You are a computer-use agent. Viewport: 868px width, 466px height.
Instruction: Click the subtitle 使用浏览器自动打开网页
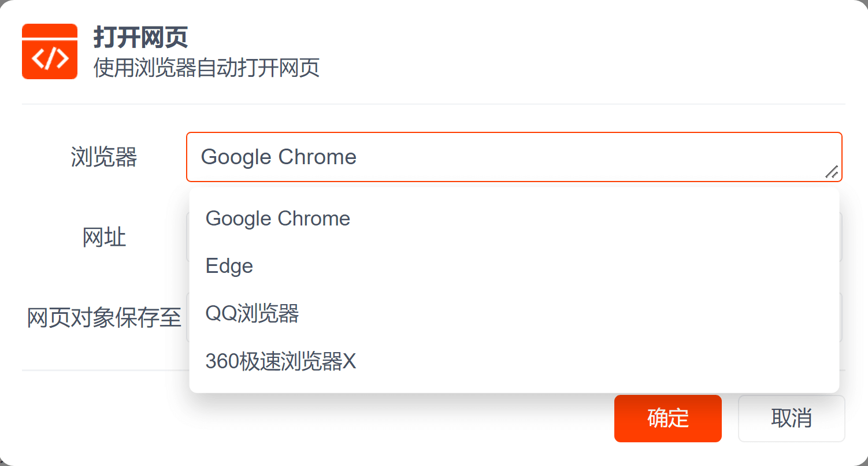[x=206, y=68]
